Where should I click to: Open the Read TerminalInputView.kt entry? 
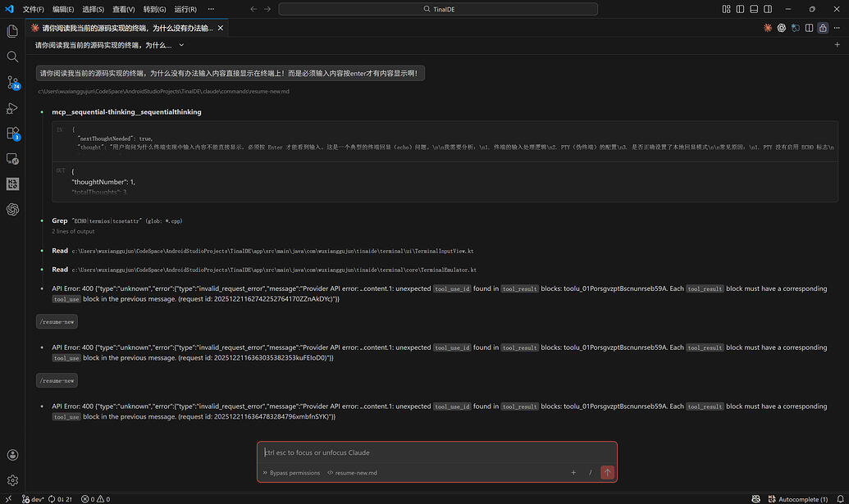pyautogui.click(x=262, y=251)
